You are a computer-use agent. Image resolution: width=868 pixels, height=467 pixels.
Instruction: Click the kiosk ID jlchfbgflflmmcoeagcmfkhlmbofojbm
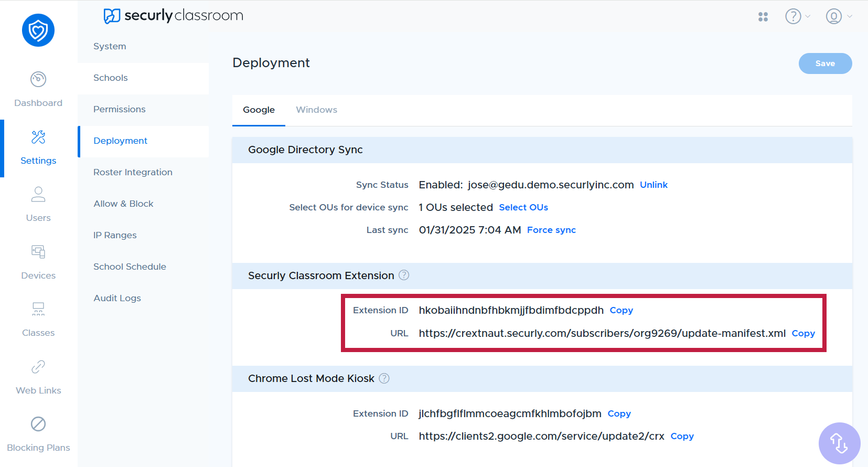510,413
